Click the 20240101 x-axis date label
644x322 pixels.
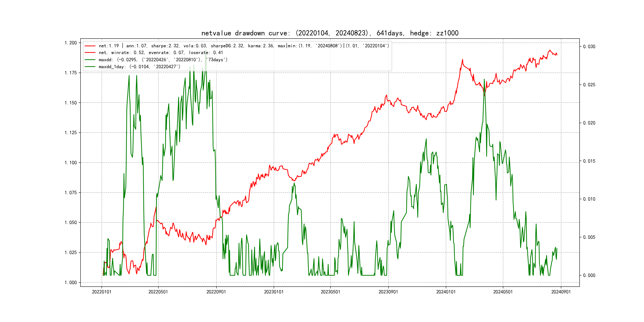pos(446,292)
